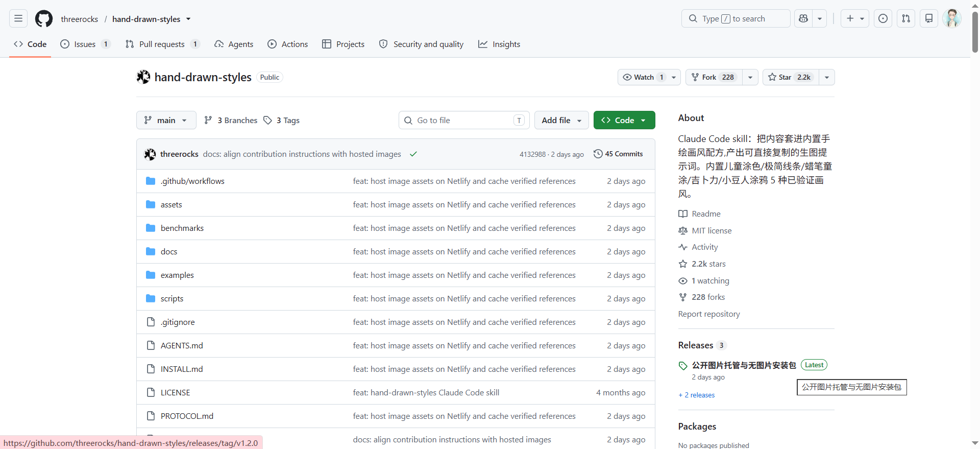
Task: Open the INSTALL.md file
Action: (182, 369)
